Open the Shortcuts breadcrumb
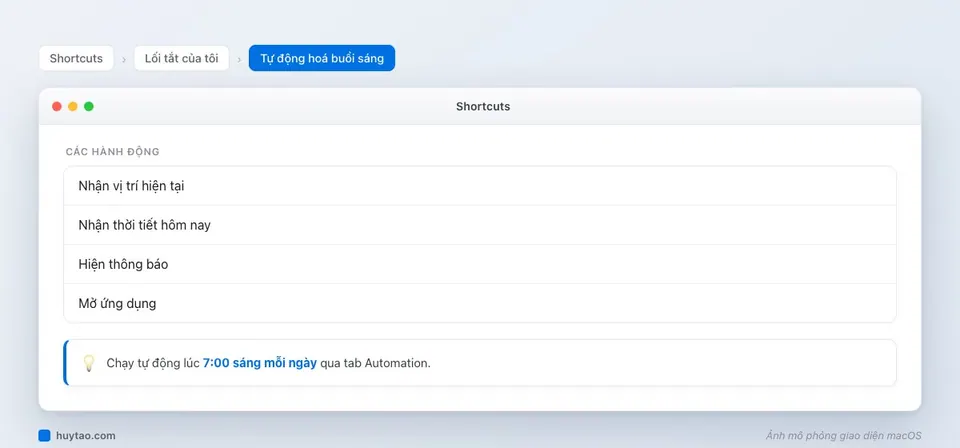The width and height of the screenshot is (960, 448). (x=76, y=58)
